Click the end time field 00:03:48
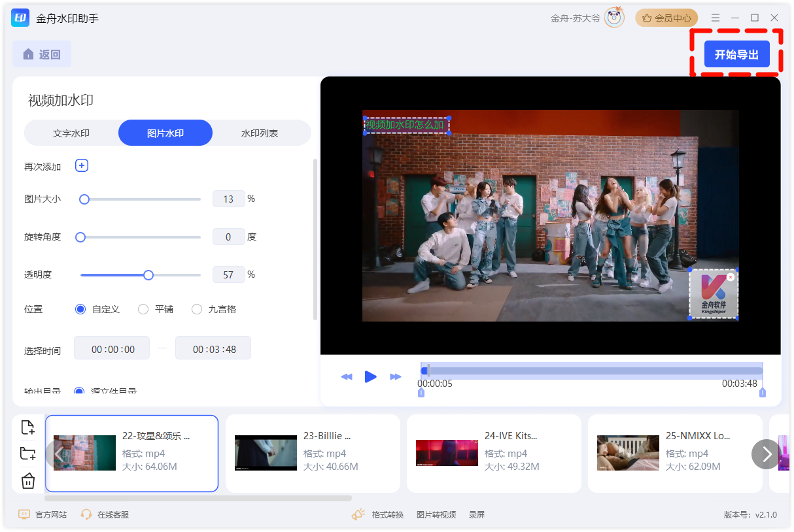The height and width of the screenshot is (532, 794). click(213, 348)
